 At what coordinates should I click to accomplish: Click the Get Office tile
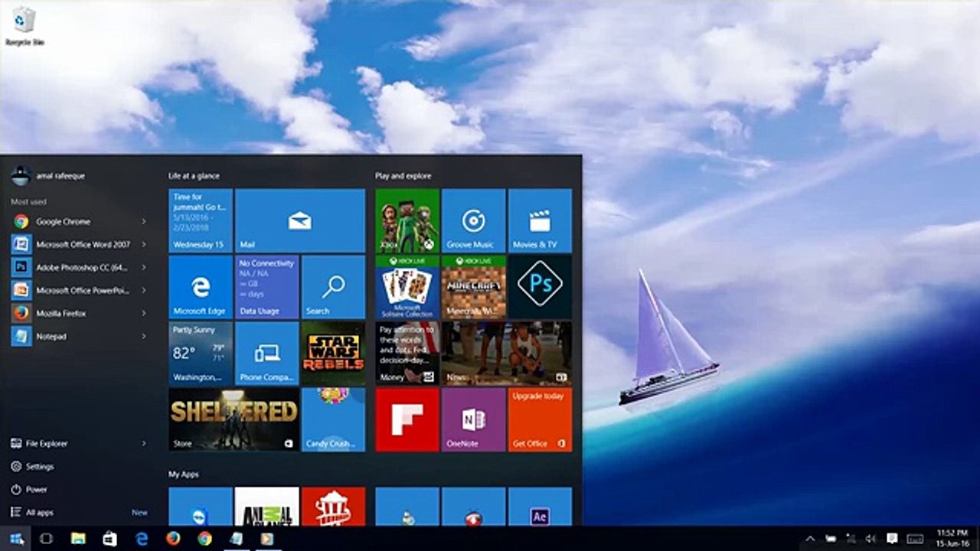tap(540, 419)
